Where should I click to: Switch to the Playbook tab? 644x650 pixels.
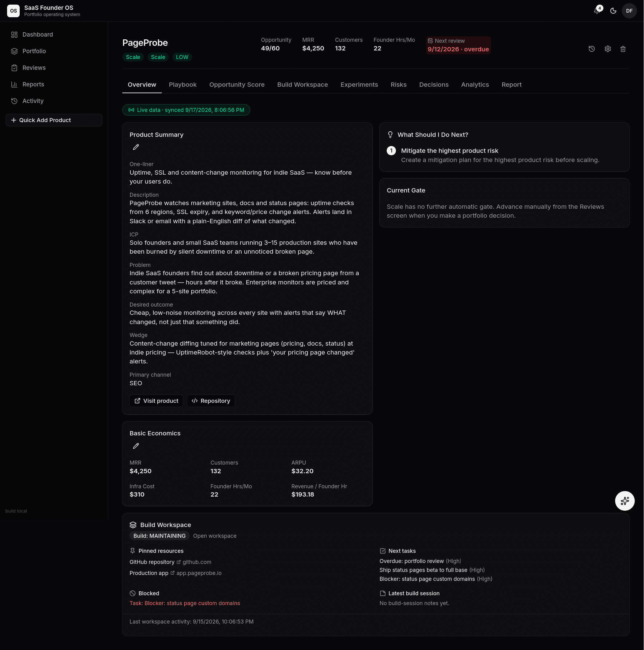pos(183,85)
